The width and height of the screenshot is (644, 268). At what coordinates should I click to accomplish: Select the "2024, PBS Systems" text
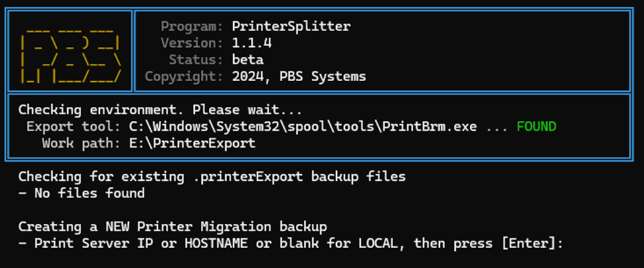[299, 77]
